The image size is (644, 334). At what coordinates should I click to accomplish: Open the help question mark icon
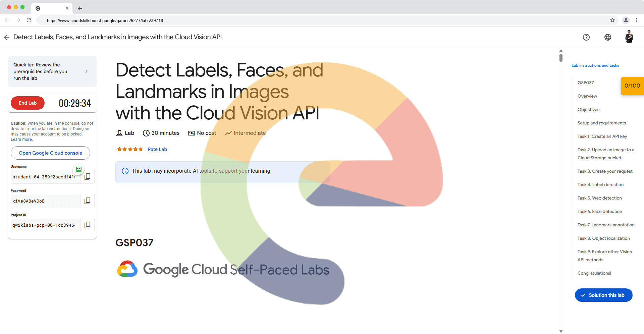tap(586, 37)
